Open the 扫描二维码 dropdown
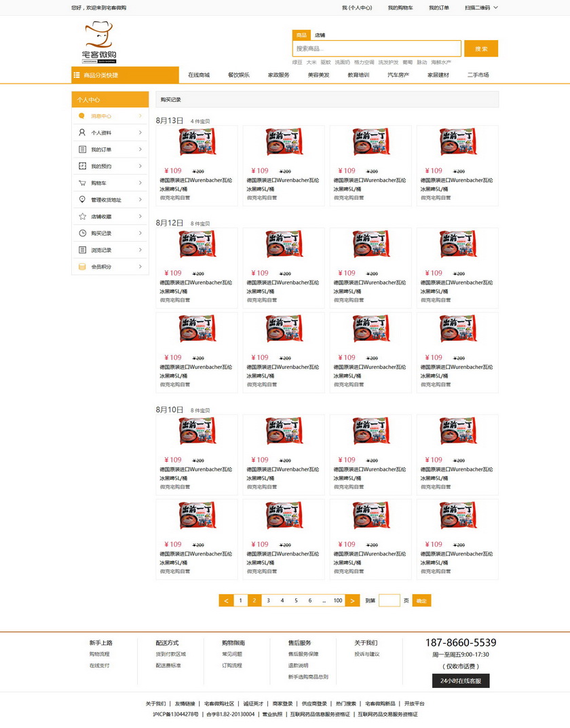Viewport: 570px width, 728px height. pyautogui.click(x=481, y=7)
